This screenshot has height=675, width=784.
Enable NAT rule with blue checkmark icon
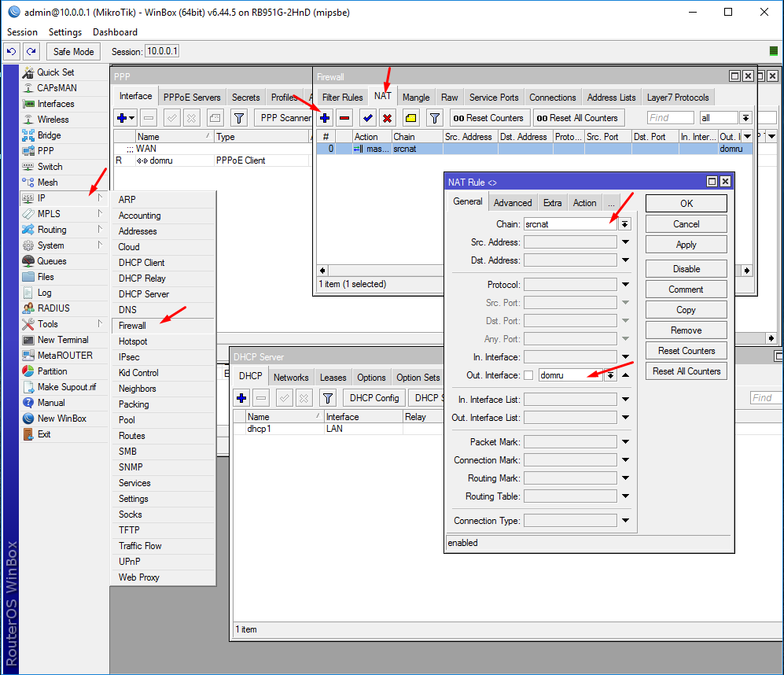pos(368,118)
